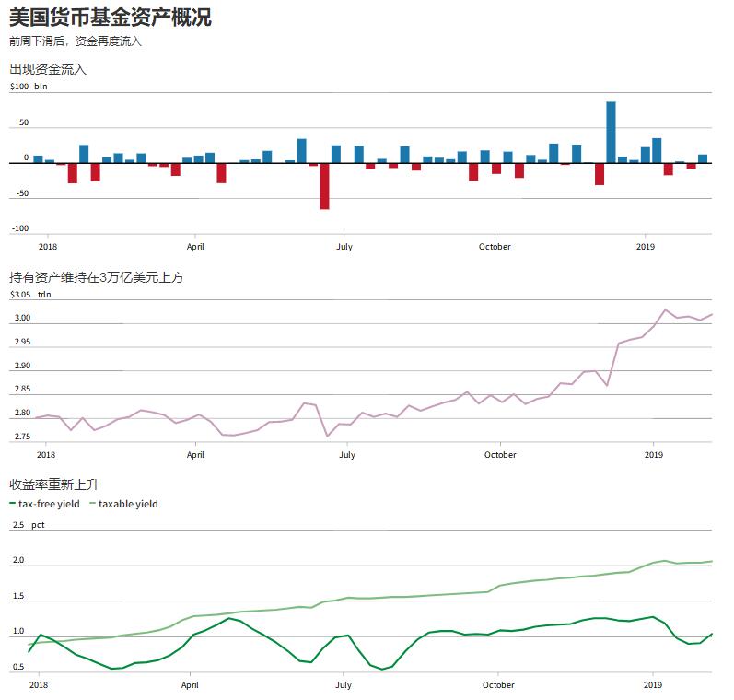734x700 pixels.
Task: Select July on the yield chart axis
Action: [343, 685]
